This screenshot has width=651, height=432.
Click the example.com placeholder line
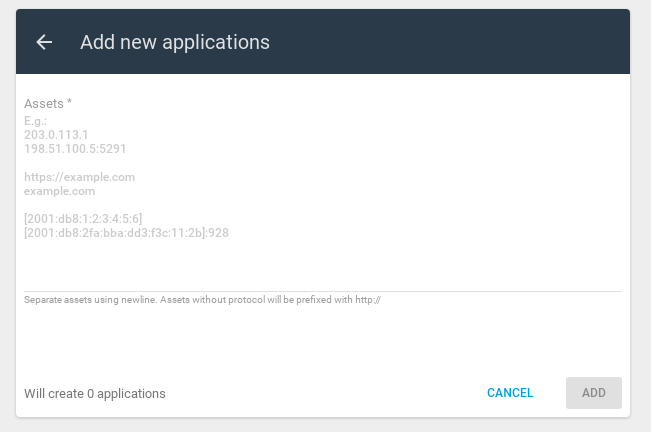[x=59, y=191]
